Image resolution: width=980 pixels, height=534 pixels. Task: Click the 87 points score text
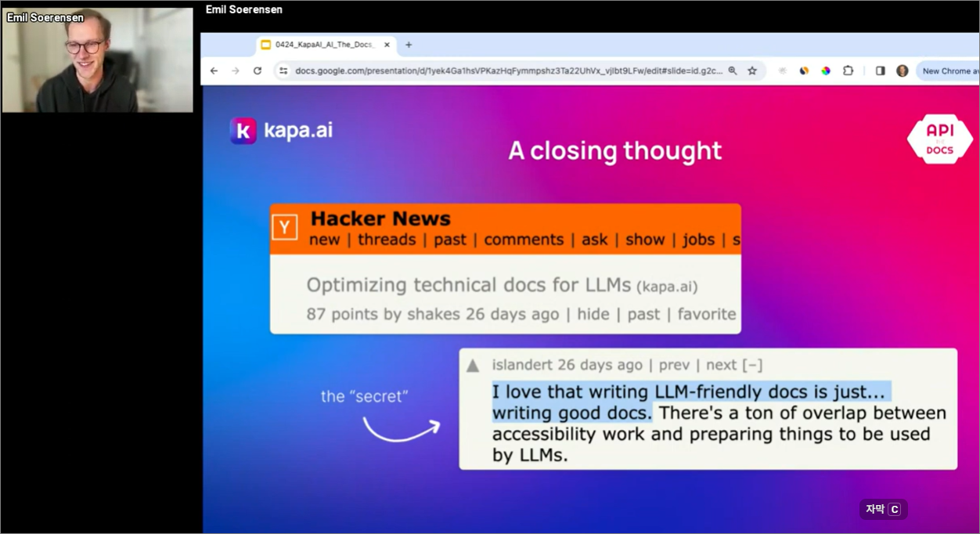pyautogui.click(x=342, y=314)
